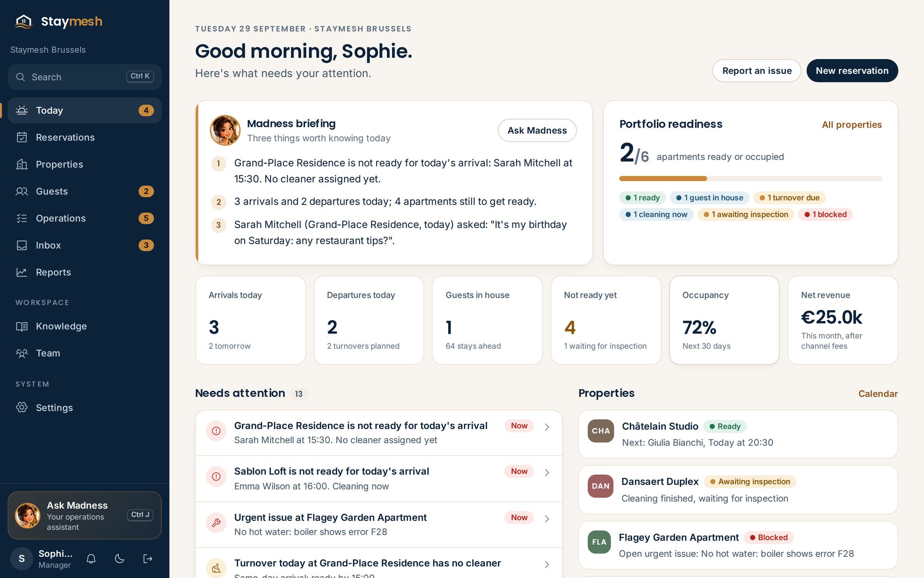
Task: Open the Arrivals today stat card
Action: point(251,320)
